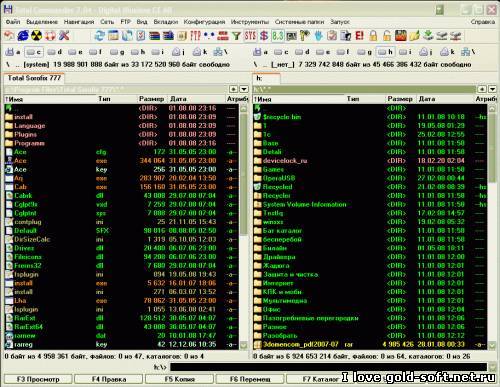Click the red E! toolbar icon

click(359, 35)
